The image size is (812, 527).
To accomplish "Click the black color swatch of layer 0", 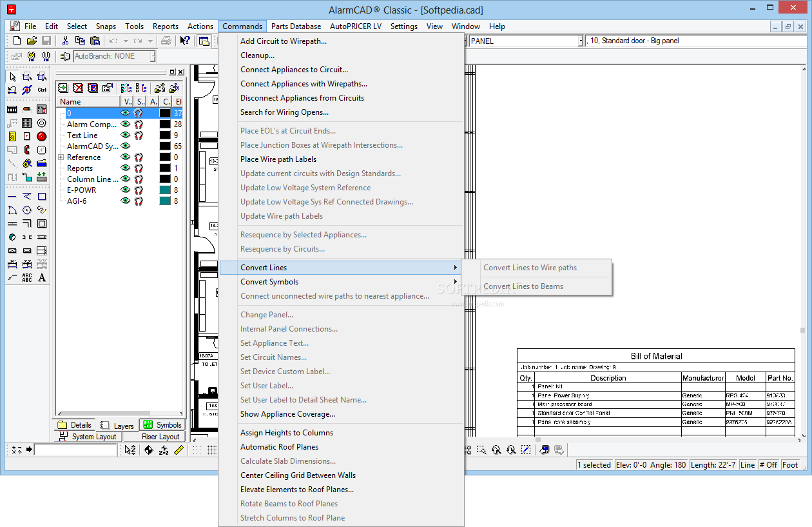I will click(x=165, y=113).
